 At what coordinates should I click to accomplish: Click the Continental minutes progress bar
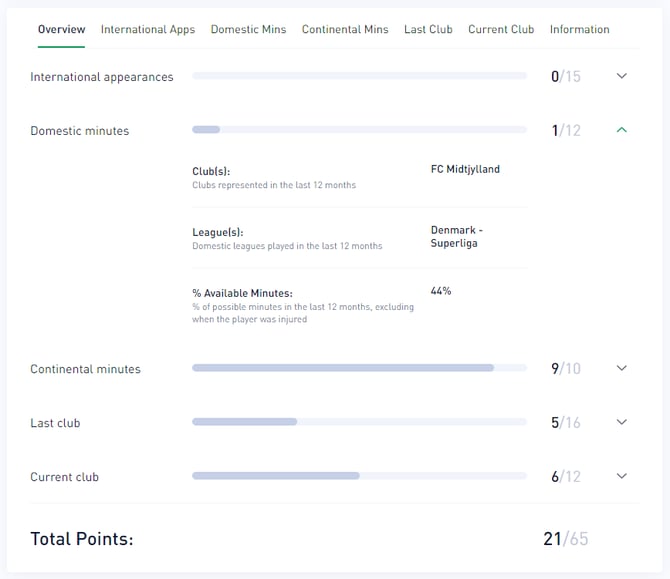(359, 368)
